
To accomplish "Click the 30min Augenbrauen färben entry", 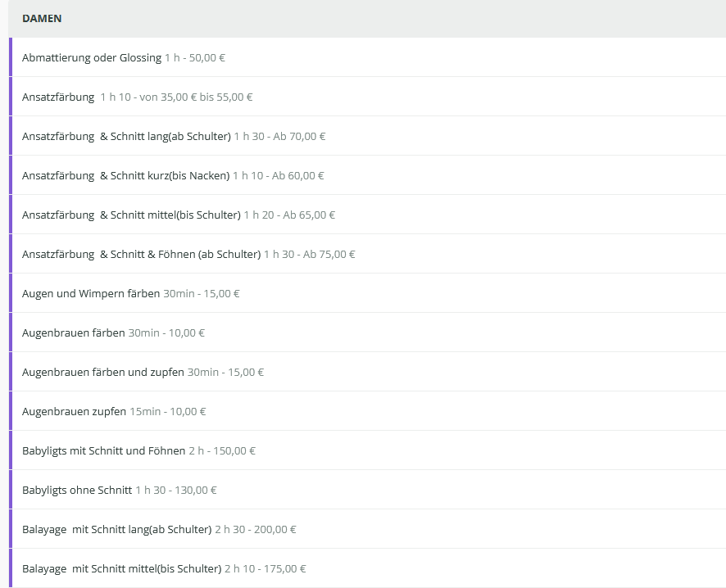I will tap(74, 333).
